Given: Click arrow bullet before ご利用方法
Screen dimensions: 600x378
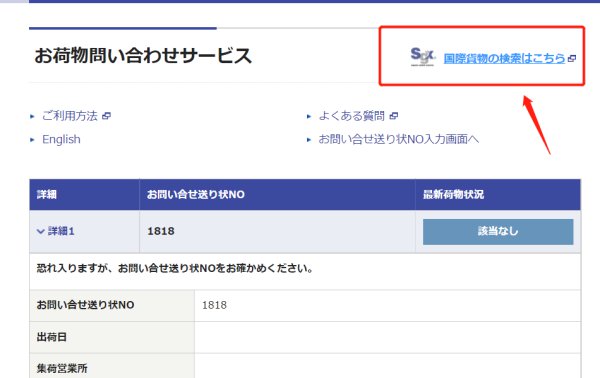Looking at the screenshot, I should pyautogui.click(x=33, y=116).
